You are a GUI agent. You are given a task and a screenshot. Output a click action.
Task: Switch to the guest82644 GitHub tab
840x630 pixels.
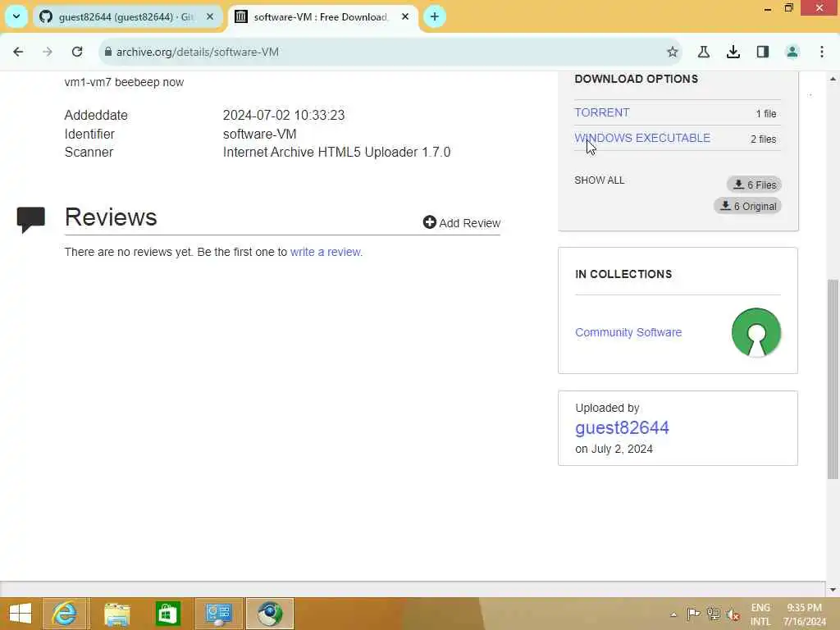(x=126, y=16)
